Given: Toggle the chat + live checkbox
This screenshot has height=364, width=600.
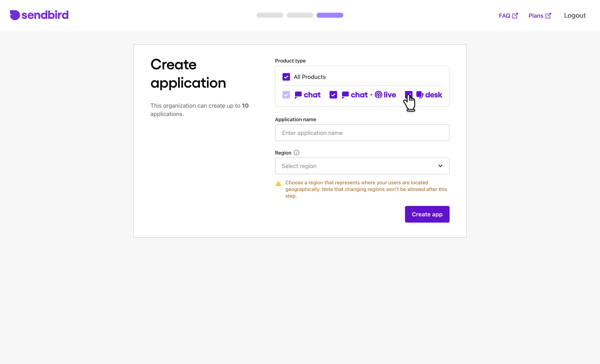Looking at the screenshot, I should [333, 95].
